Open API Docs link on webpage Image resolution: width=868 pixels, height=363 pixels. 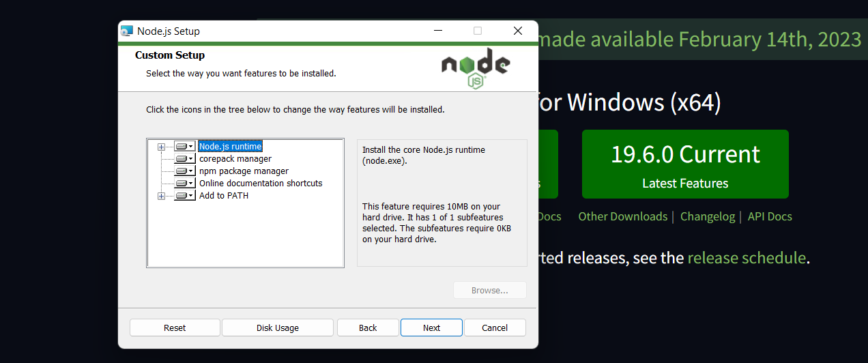pos(770,216)
